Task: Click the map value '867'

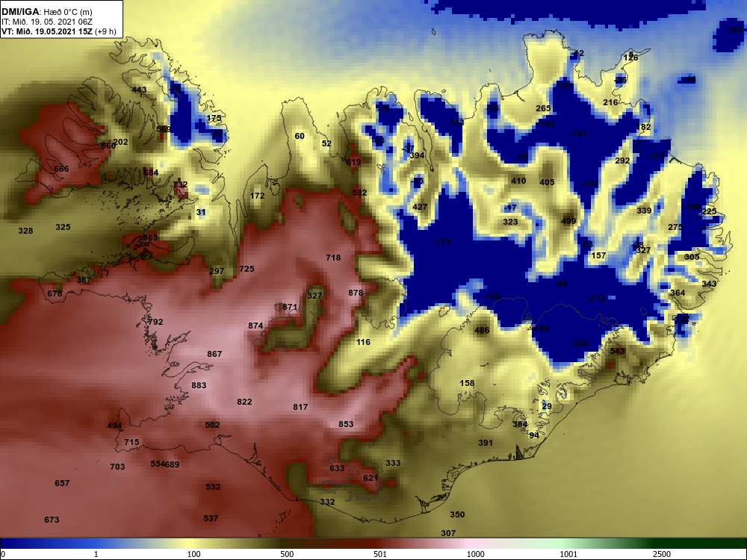Action: [x=214, y=354]
